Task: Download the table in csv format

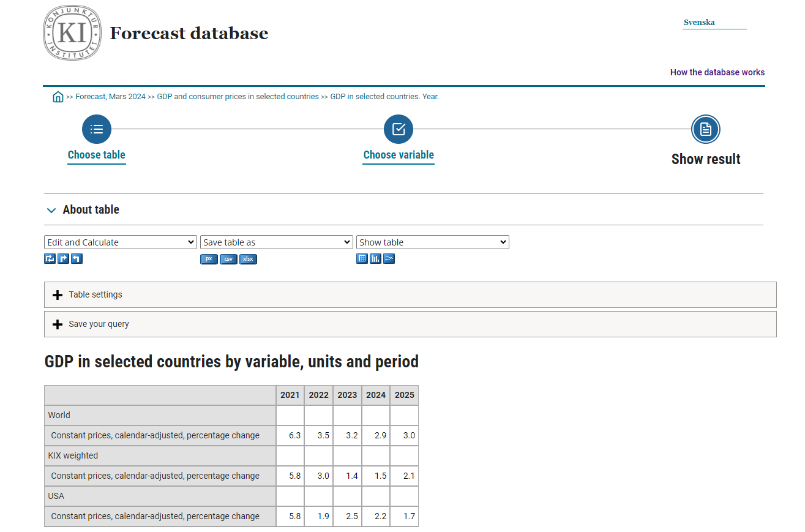Action: (x=228, y=258)
